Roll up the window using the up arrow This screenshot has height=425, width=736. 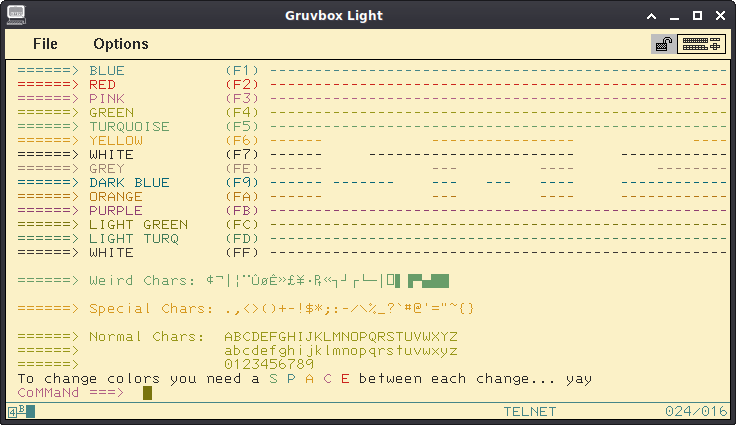point(652,16)
